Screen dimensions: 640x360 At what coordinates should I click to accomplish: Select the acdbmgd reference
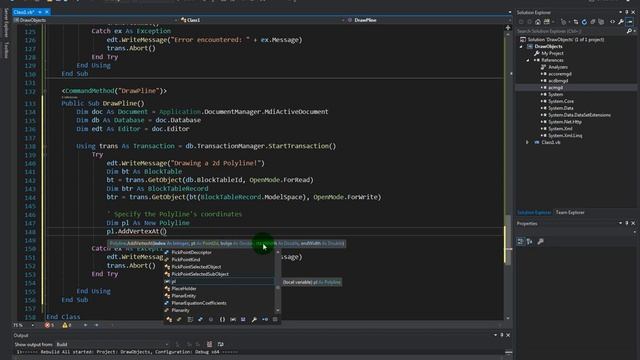559,81
